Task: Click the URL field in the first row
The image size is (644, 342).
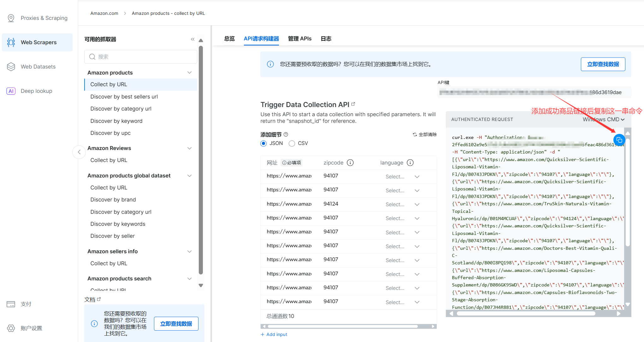Action: click(289, 176)
